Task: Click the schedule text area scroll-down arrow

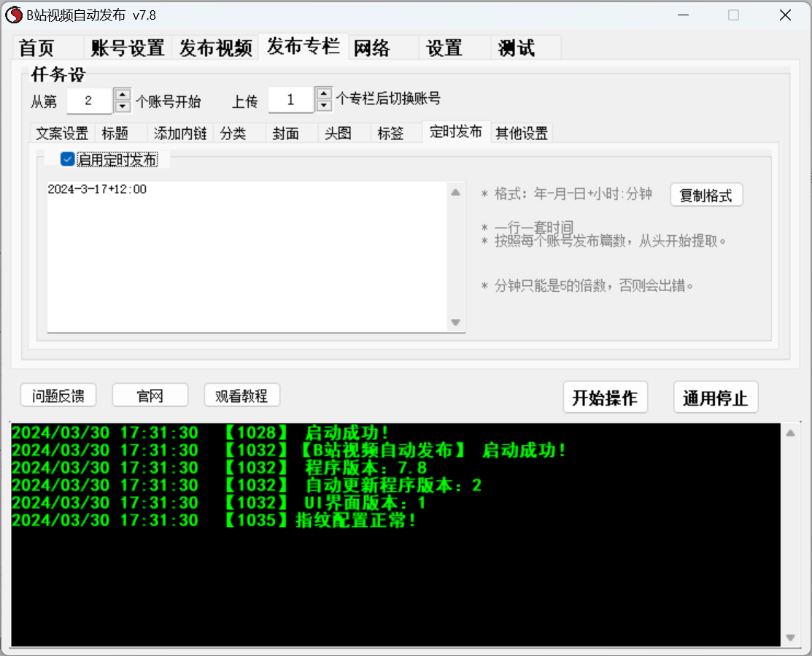Action: (x=456, y=323)
